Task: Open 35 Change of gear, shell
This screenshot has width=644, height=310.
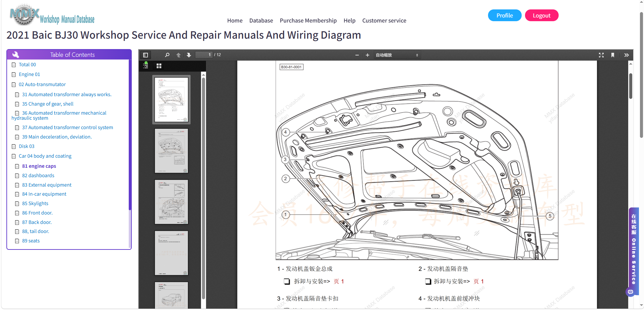Action: click(48, 104)
